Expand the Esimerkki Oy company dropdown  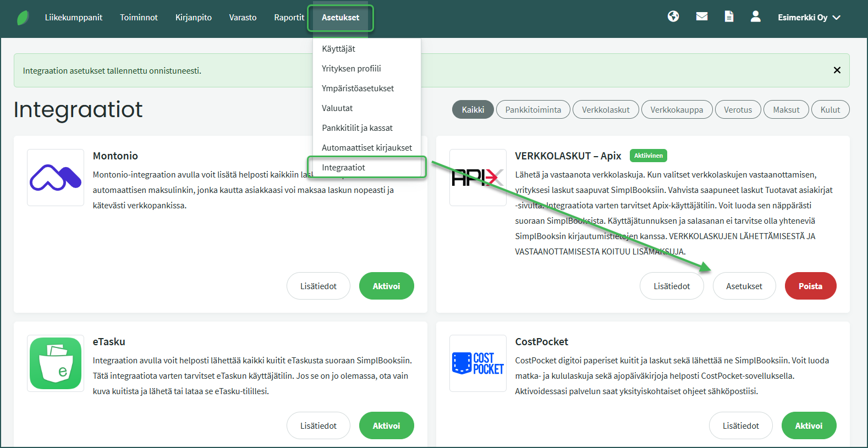coord(809,18)
